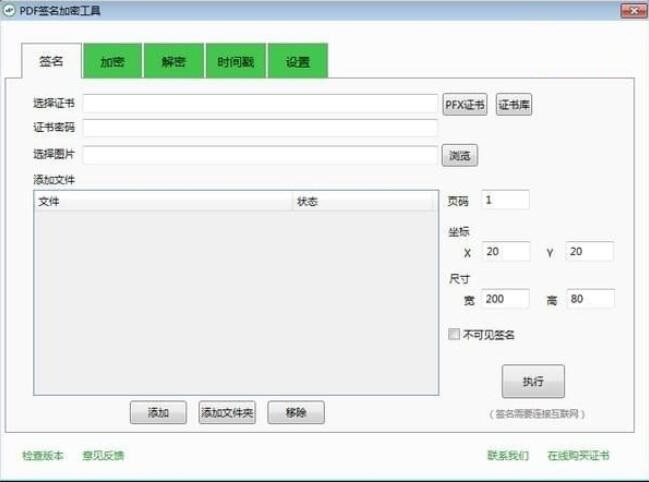Click the X coordinate field
The height and width of the screenshot is (482, 649).
pos(505,251)
